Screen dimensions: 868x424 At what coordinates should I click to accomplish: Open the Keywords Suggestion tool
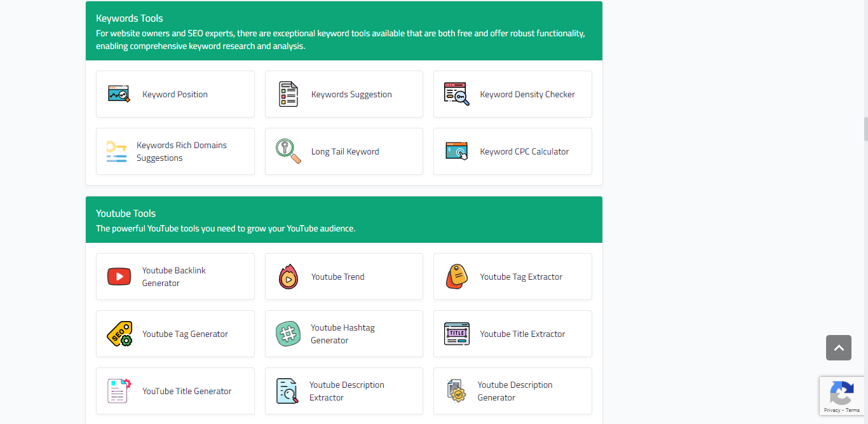pyautogui.click(x=344, y=94)
